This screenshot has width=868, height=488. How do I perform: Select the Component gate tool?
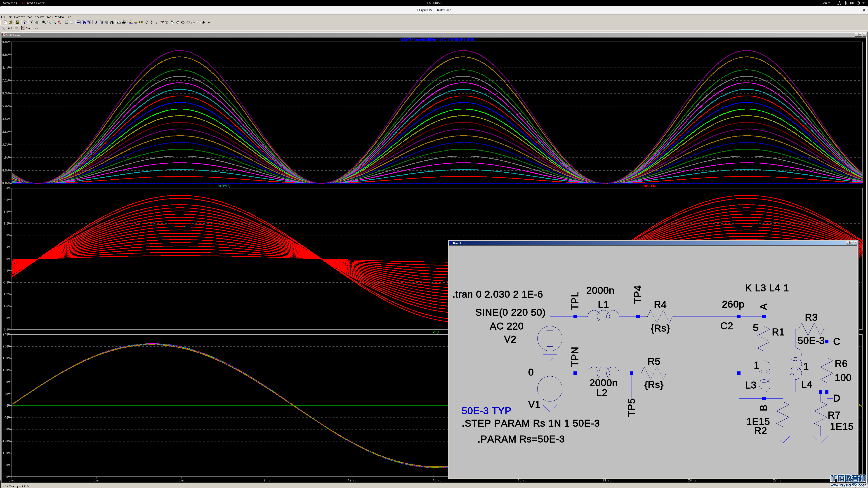(167, 22)
